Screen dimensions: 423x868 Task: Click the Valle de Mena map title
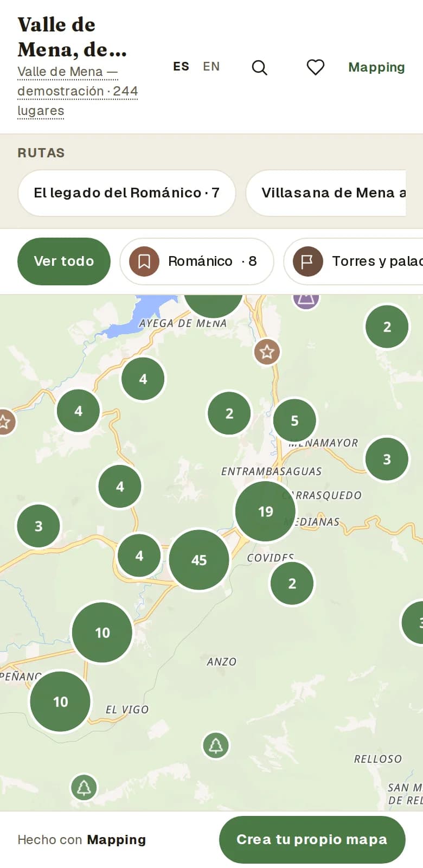pos(72,37)
